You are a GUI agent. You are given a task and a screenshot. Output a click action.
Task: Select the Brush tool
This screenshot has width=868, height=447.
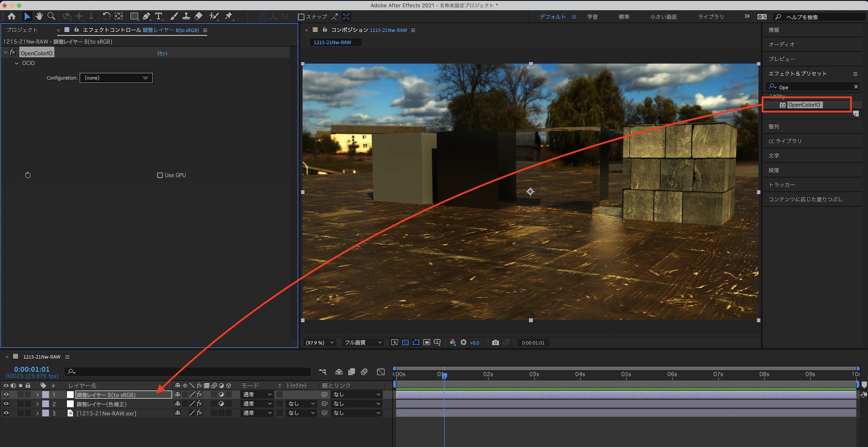(x=174, y=17)
